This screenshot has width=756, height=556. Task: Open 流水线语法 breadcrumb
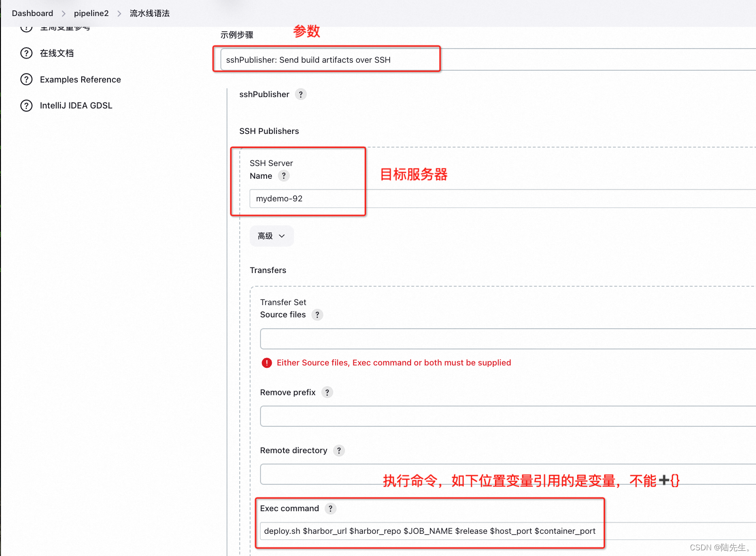pos(150,13)
